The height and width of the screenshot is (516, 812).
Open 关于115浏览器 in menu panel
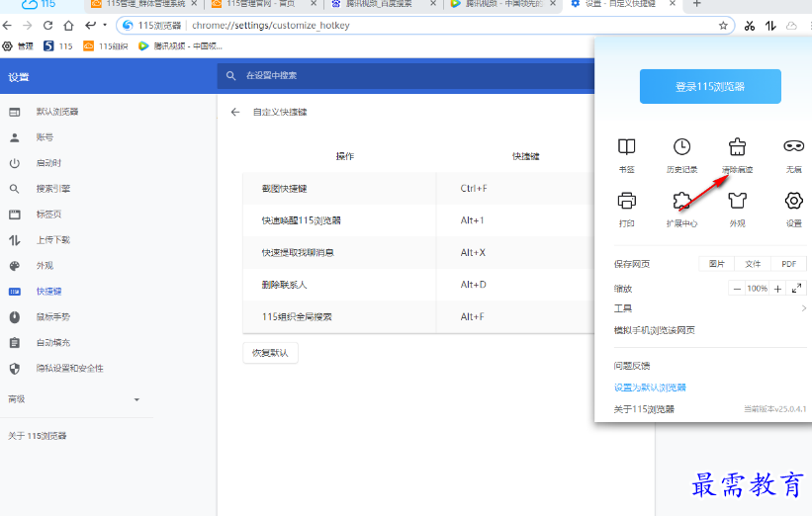tap(644, 409)
